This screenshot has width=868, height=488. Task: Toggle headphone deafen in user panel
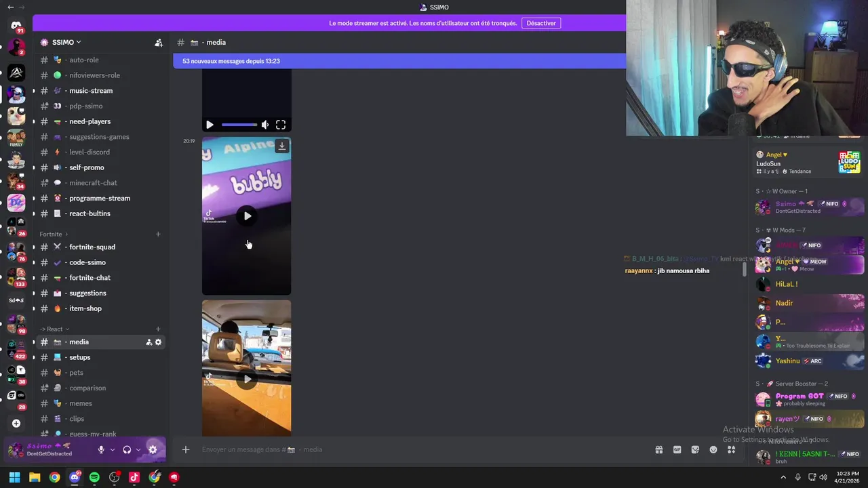[x=127, y=449]
